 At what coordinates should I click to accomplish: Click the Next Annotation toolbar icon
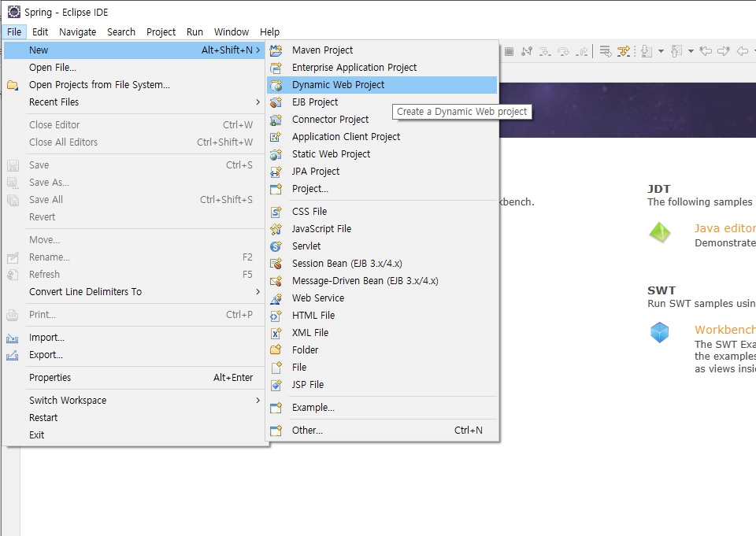tap(647, 51)
